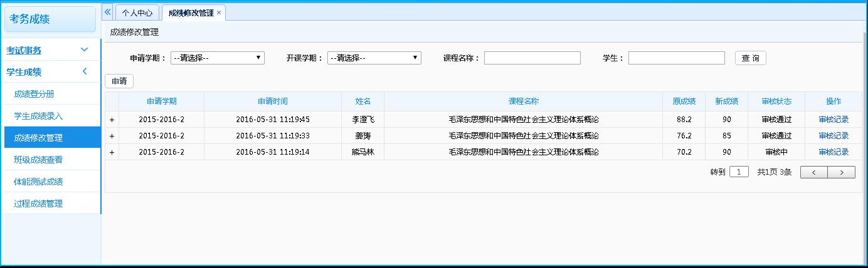The image size is (868, 268).
Task: Open 审核记录 link for 李澄飞
Action: [834, 120]
